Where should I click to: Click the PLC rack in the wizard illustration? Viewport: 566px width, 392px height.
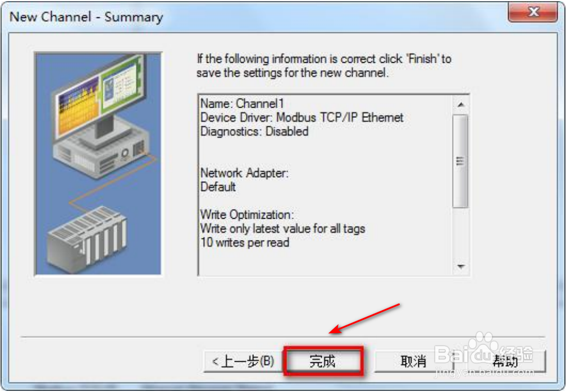(88, 239)
